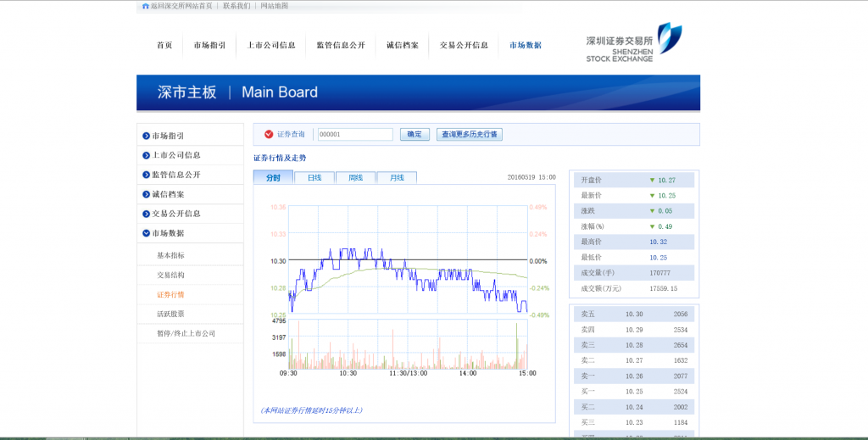Click the arrow icon next to 监管信息公开 in sidebar

146,175
